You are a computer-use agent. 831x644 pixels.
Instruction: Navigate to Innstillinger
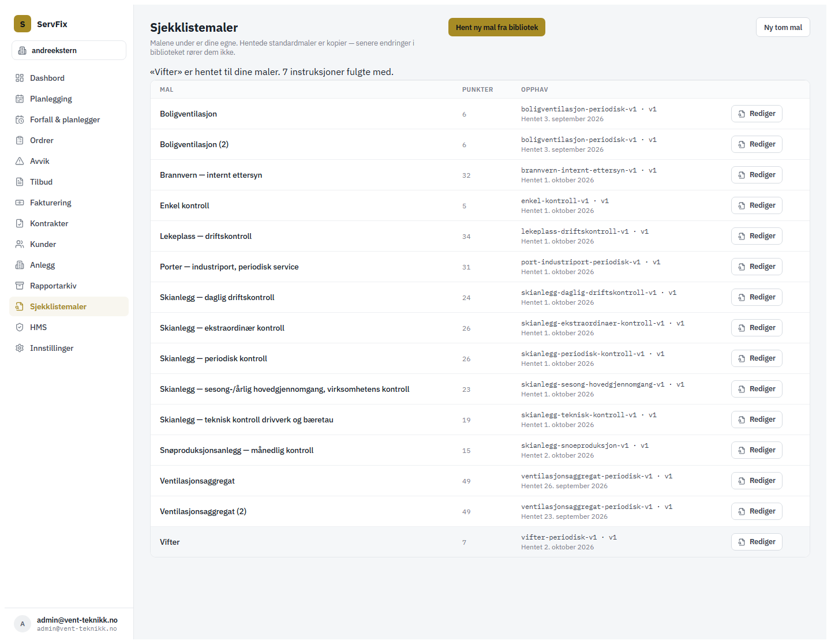[x=69, y=348]
